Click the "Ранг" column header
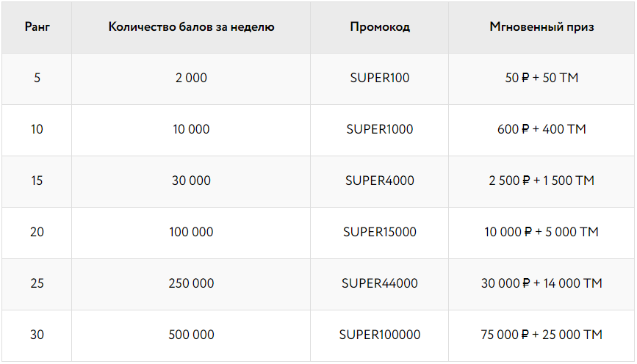 (37, 27)
